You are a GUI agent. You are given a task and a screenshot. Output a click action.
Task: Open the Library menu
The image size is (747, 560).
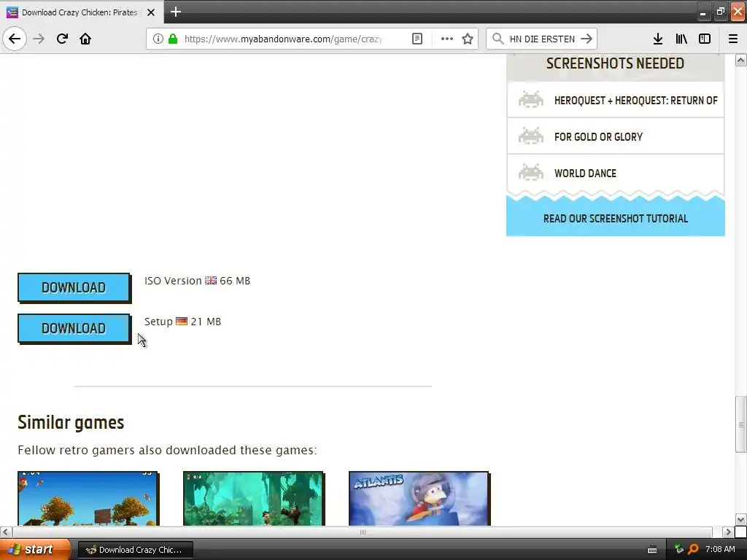click(681, 39)
